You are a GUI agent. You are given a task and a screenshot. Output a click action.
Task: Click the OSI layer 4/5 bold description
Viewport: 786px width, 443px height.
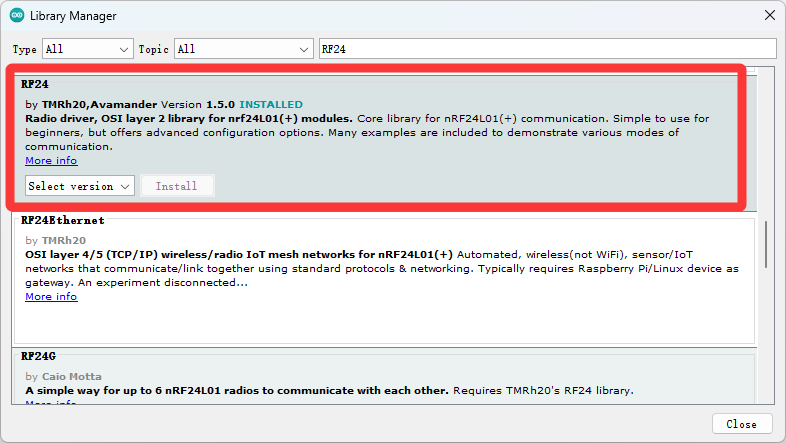click(x=239, y=255)
